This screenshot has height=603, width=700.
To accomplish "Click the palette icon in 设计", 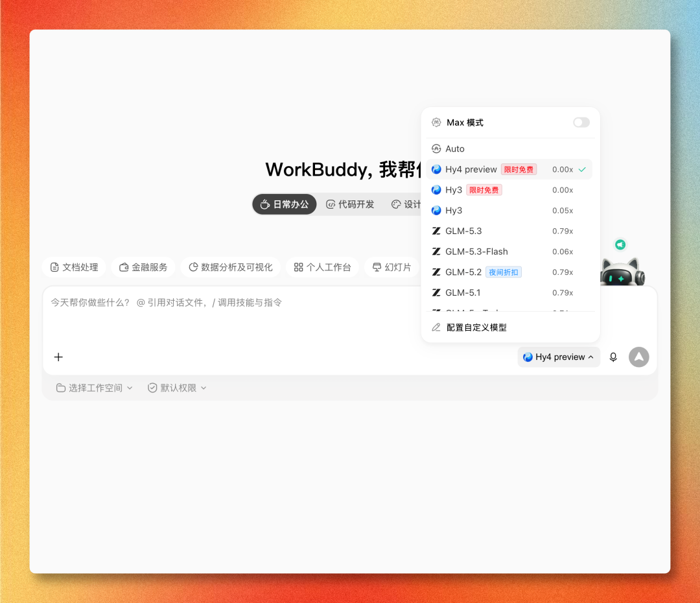I will pyautogui.click(x=396, y=204).
